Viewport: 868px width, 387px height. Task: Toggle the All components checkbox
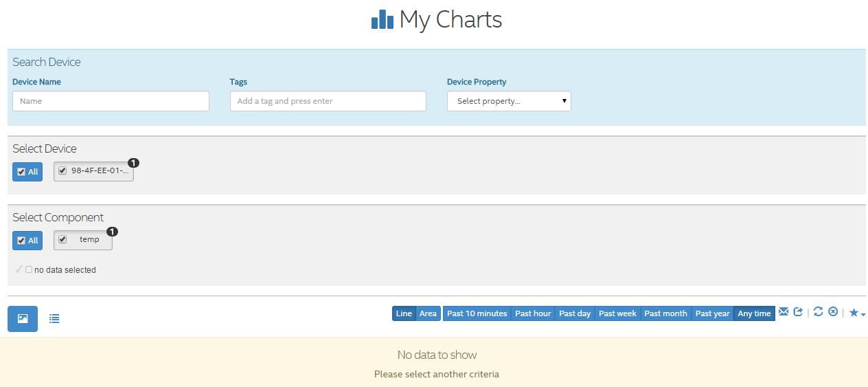[x=21, y=241]
